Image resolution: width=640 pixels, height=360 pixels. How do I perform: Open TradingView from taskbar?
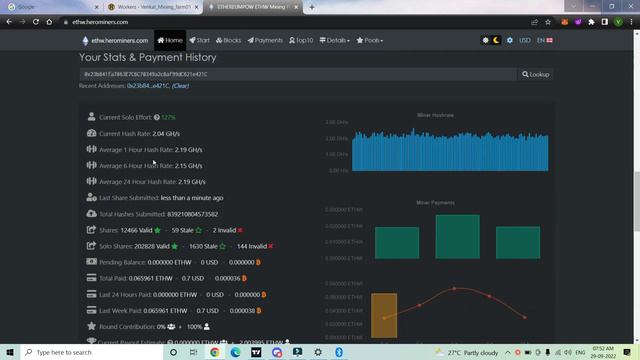256,352
